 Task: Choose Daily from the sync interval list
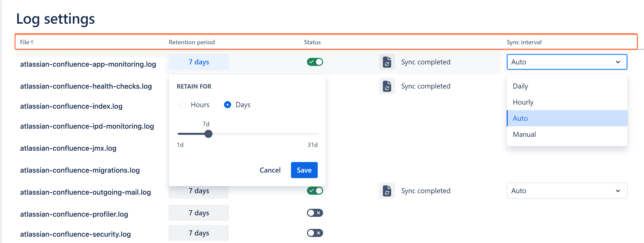[520, 86]
